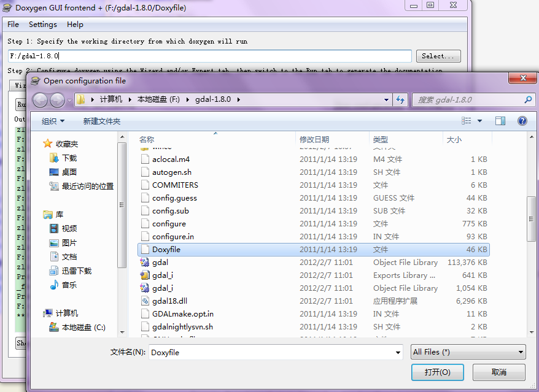This screenshot has height=392, width=539.
Task: Select the aclocal.m4 file
Action: [314, 159]
